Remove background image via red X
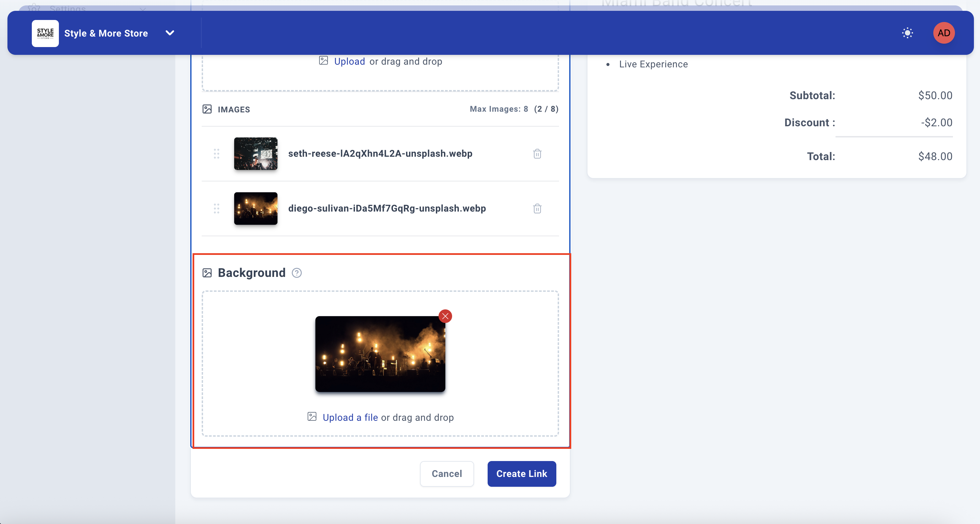Screen dimensions: 980x524 click(x=445, y=316)
